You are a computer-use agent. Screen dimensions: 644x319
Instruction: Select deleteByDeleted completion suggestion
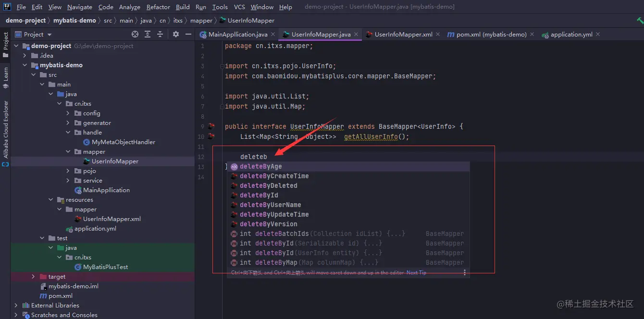pyautogui.click(x=348, y=185)
